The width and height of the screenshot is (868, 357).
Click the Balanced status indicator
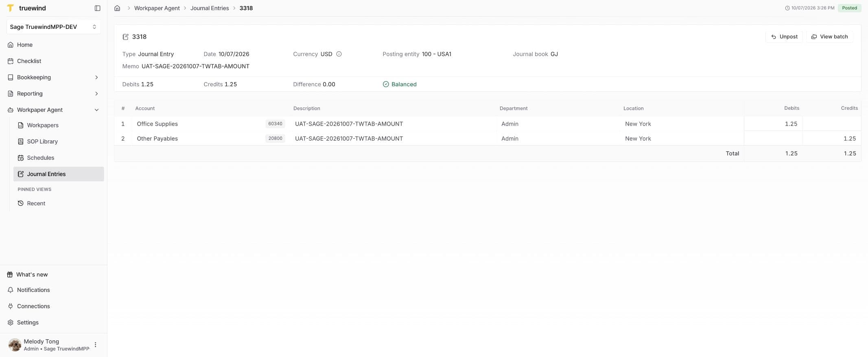point(400,84)
